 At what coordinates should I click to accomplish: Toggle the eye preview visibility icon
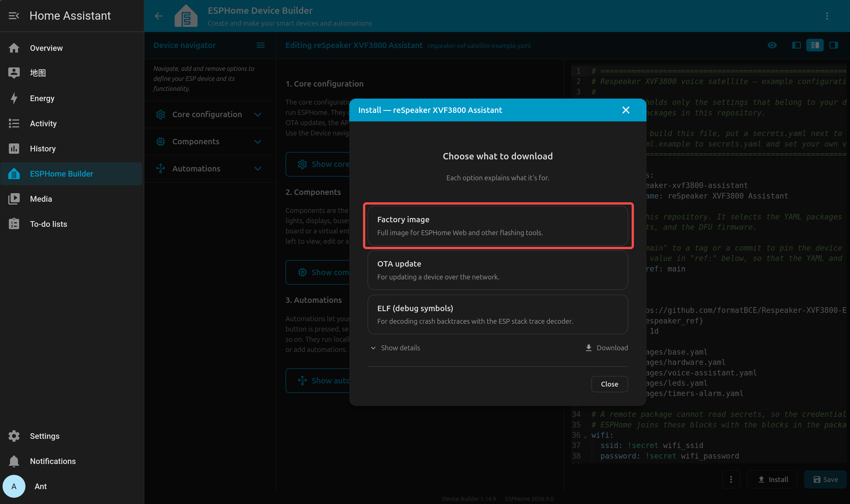point(772,45)
